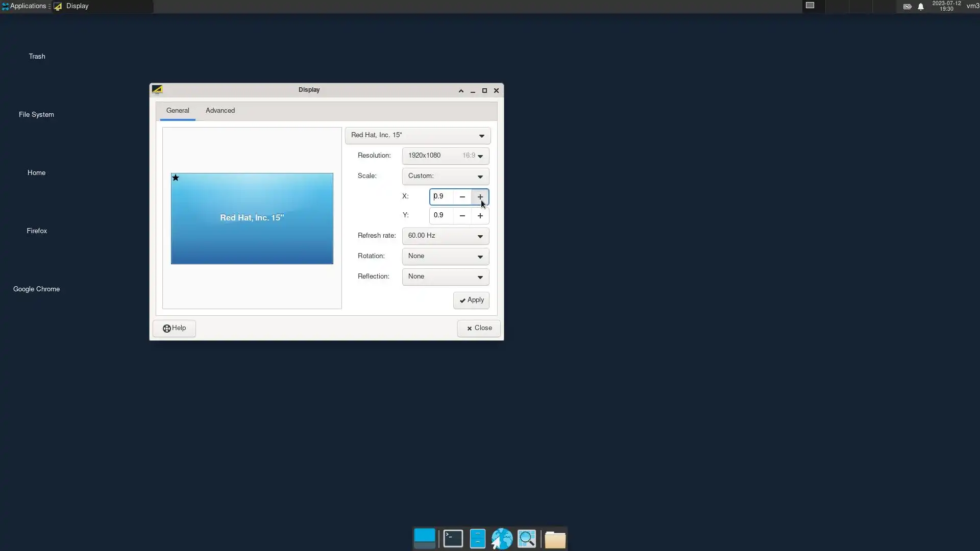Increase the Y scale value
This screenshot has width=980, height=551.
tap(480, 216)
